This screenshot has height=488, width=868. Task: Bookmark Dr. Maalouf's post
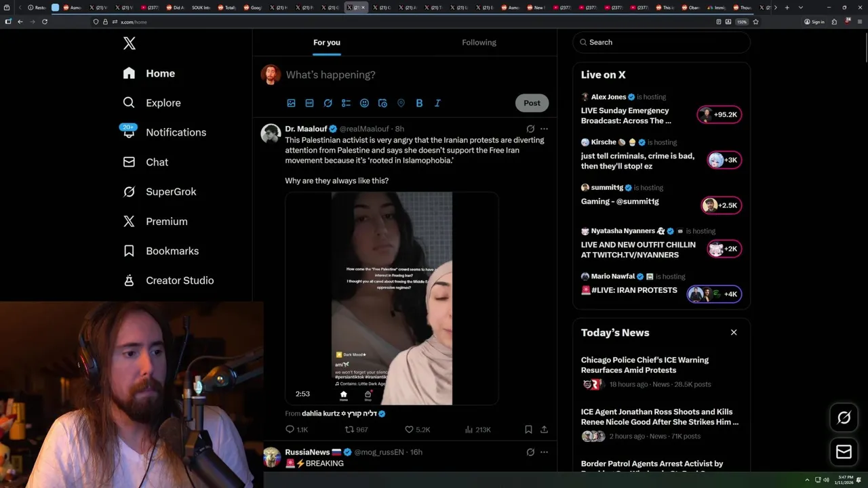(528, 430)
